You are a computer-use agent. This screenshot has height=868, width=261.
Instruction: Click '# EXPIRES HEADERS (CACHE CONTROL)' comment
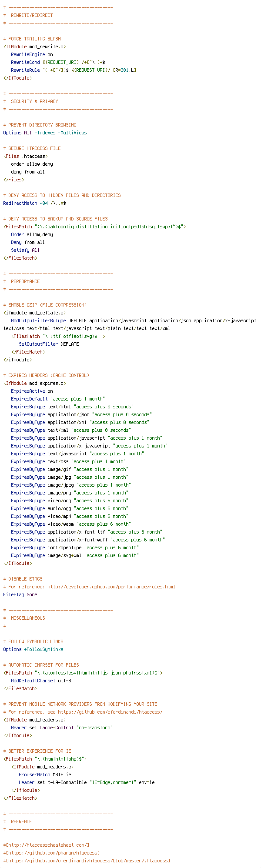pyautogui.click(x=46, y=375)
